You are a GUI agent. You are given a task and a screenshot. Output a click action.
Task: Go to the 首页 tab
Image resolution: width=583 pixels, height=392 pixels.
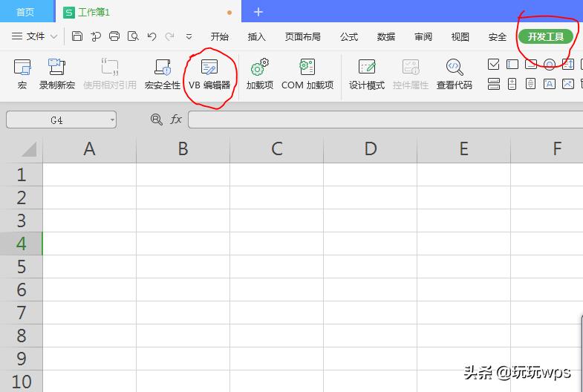coord(25,12)
